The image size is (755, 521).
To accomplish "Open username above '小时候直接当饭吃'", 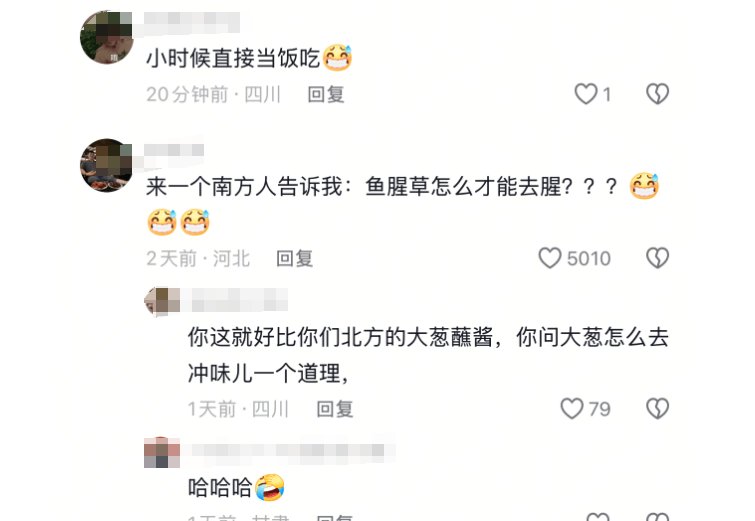I will [192, 23].
